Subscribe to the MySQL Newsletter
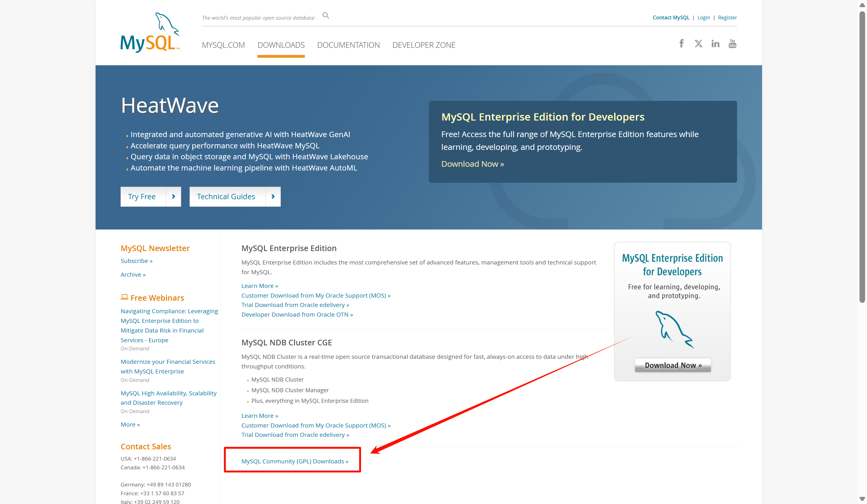Viewport: 867px width, 504px height. (136, 261)
